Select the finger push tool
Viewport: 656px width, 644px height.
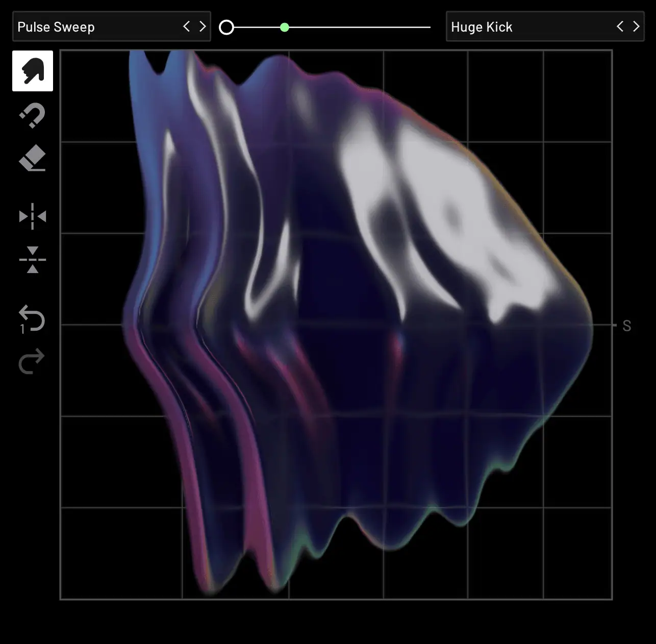point(33,71)
